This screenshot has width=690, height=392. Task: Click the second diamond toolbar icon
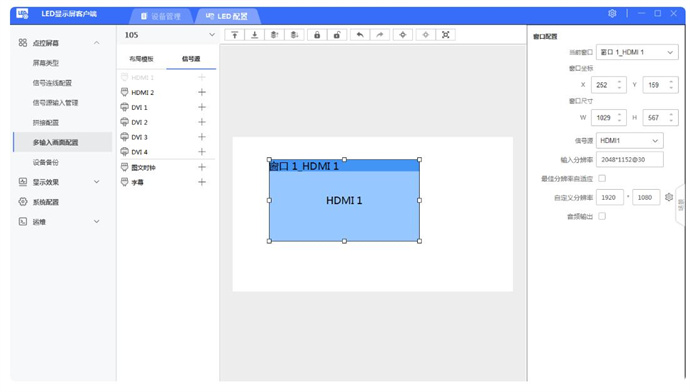[x=426, y=35]
